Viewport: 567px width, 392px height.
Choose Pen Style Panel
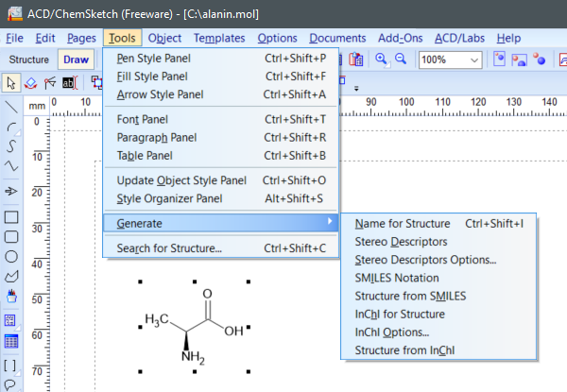coord(221,59)
